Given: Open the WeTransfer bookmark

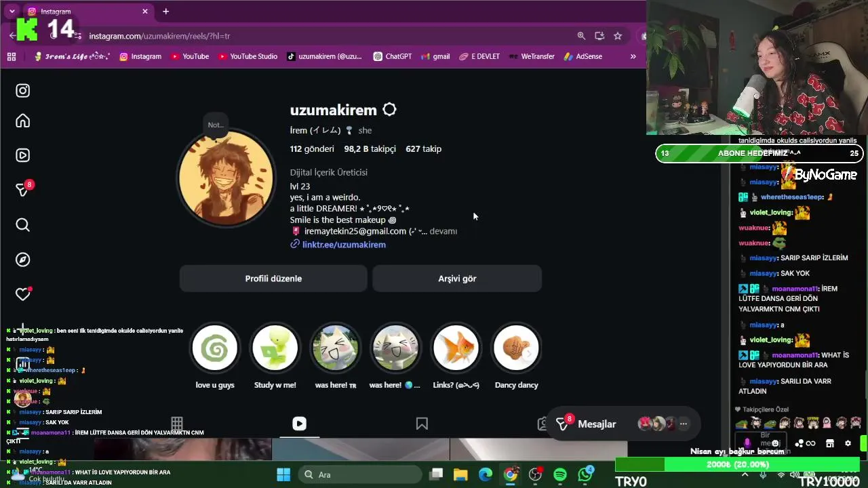Looking at the screenshot, I should pos(531,57).
